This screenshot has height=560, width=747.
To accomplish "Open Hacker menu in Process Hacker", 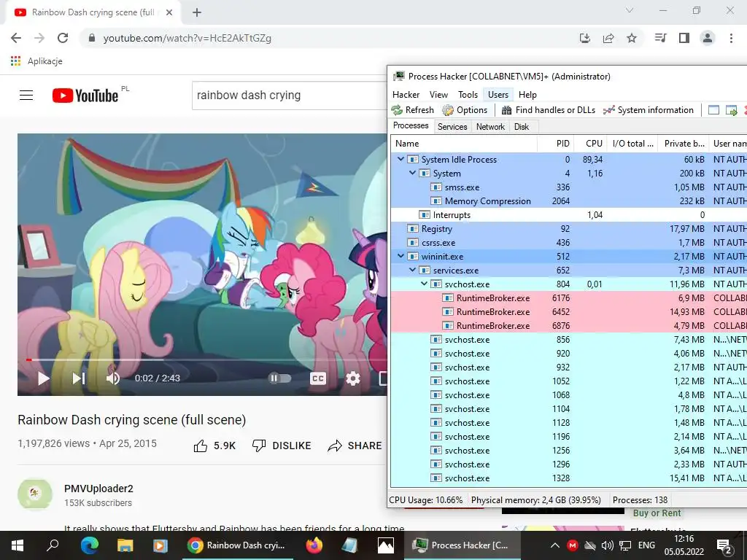I will (406, 94).
